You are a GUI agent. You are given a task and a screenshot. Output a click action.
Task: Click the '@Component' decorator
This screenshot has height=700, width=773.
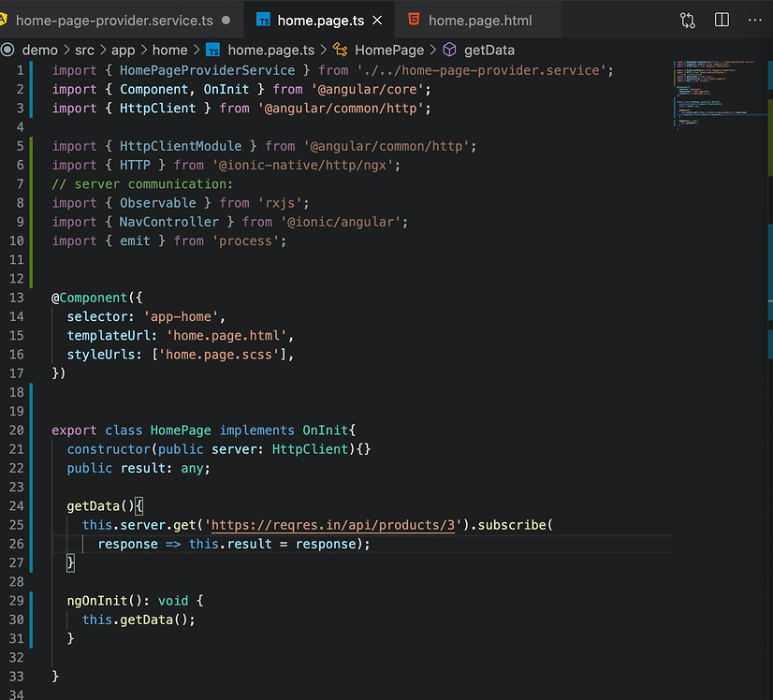pyautogui.click(x=90, y=298)
